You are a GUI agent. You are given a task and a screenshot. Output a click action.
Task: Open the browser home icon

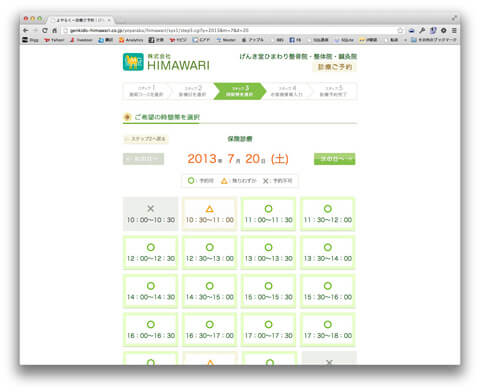[x=55, y=30]
